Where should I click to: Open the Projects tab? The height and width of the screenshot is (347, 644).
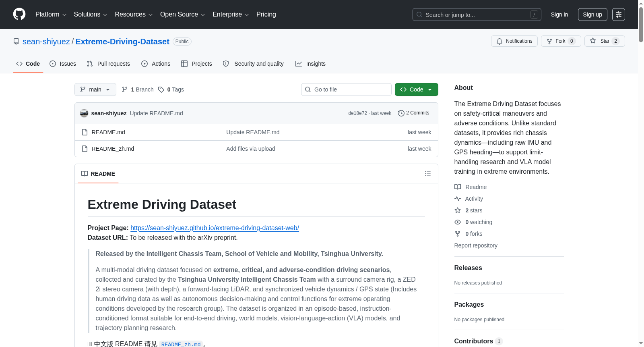196,64
